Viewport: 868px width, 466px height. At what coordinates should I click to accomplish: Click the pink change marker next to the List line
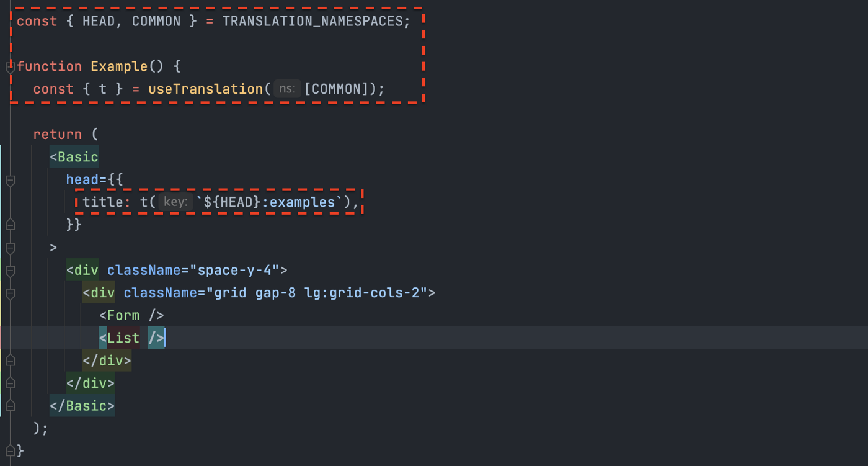click(x=2, y=338)
